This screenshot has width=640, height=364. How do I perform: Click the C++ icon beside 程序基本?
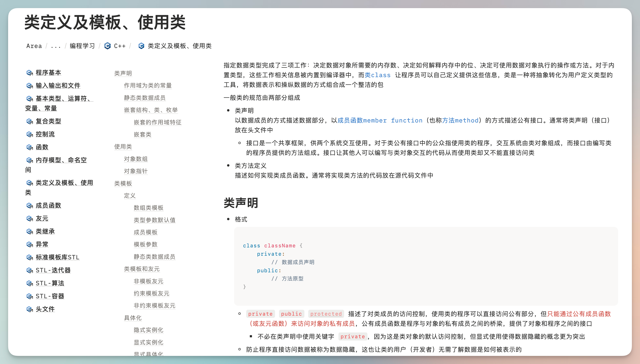(x=30, y=73)
